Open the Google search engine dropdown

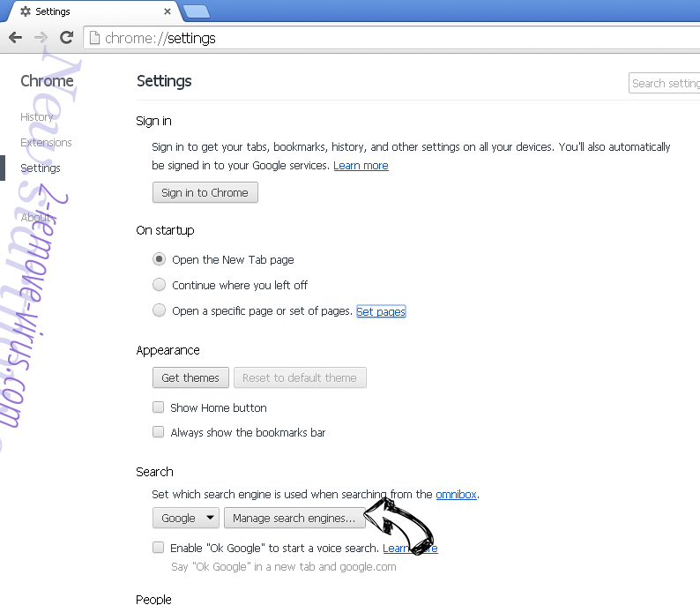tap(186, 518)
